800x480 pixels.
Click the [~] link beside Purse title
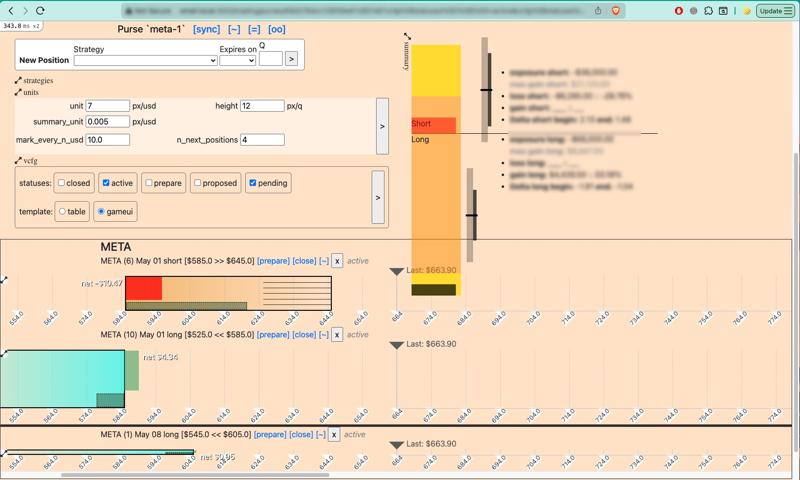click(x=234, y=29)
